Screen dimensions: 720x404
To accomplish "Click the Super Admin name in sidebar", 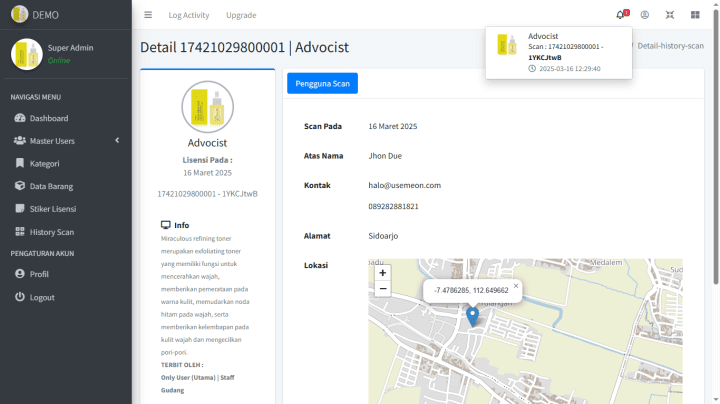I will coord(70,48).
